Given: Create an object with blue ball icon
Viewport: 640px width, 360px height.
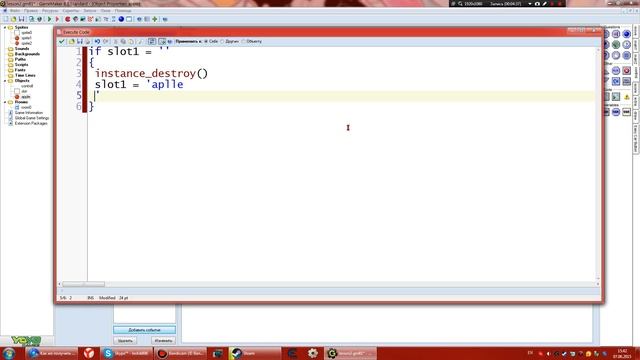Looking at the screenshot, I should pos(121,19).
